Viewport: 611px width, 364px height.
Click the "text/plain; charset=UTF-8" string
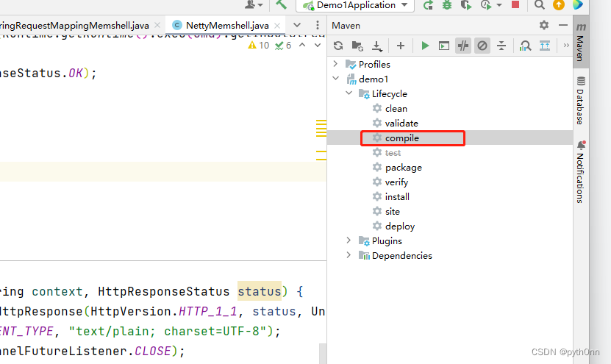click(168, 331)
